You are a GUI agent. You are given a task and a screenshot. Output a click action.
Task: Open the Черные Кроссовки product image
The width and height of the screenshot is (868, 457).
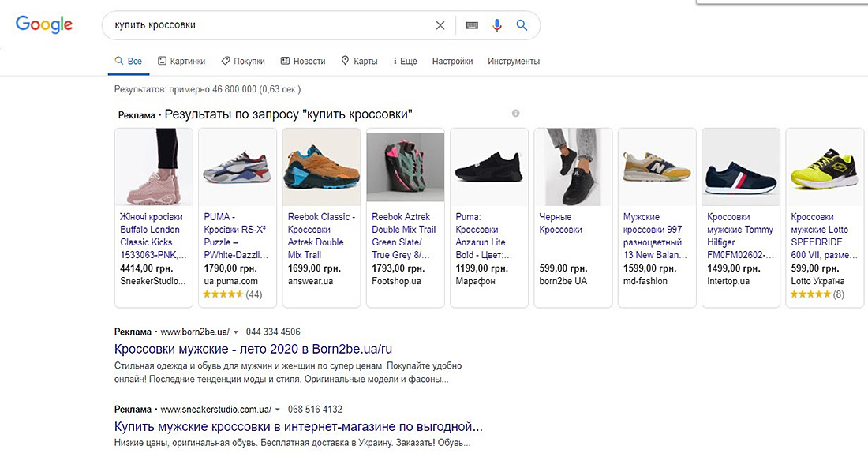point(573,167)
